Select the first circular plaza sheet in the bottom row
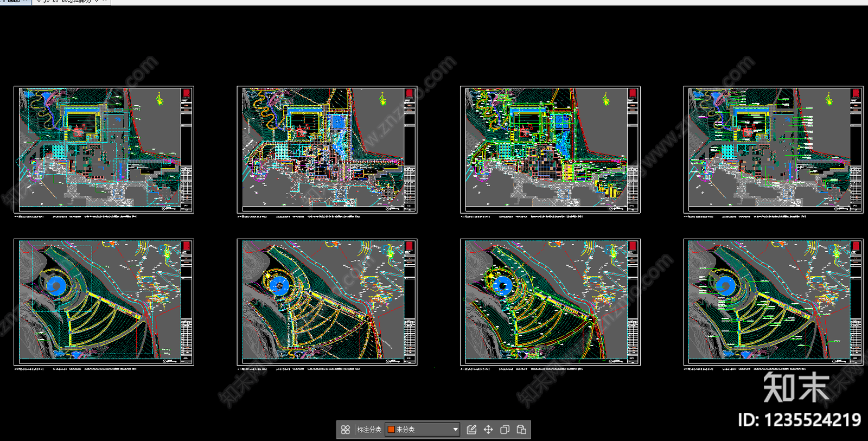Image resolution: width=868 pixels, height=441 pixels. tap(104, 302)
